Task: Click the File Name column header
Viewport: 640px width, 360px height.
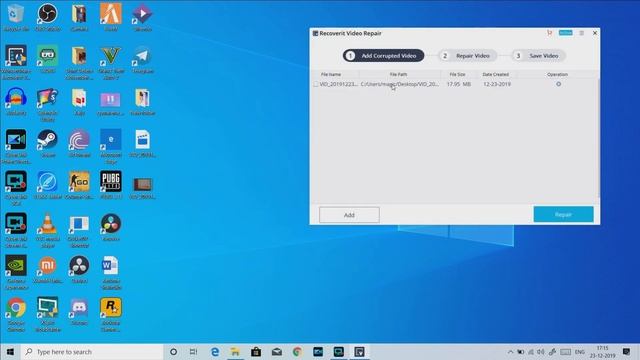Action: tap(331, 74)
